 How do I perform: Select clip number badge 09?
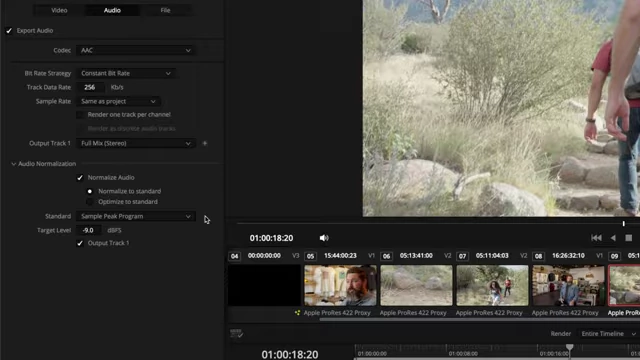tap(614, 256)
